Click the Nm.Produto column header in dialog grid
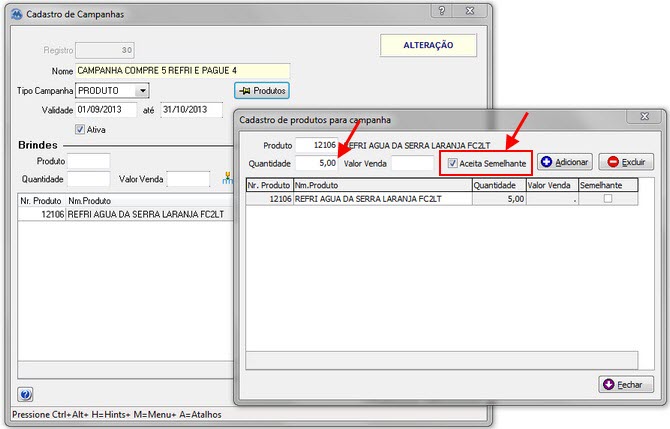This screenshot has width=670, height=429. [x=382, y=185]
